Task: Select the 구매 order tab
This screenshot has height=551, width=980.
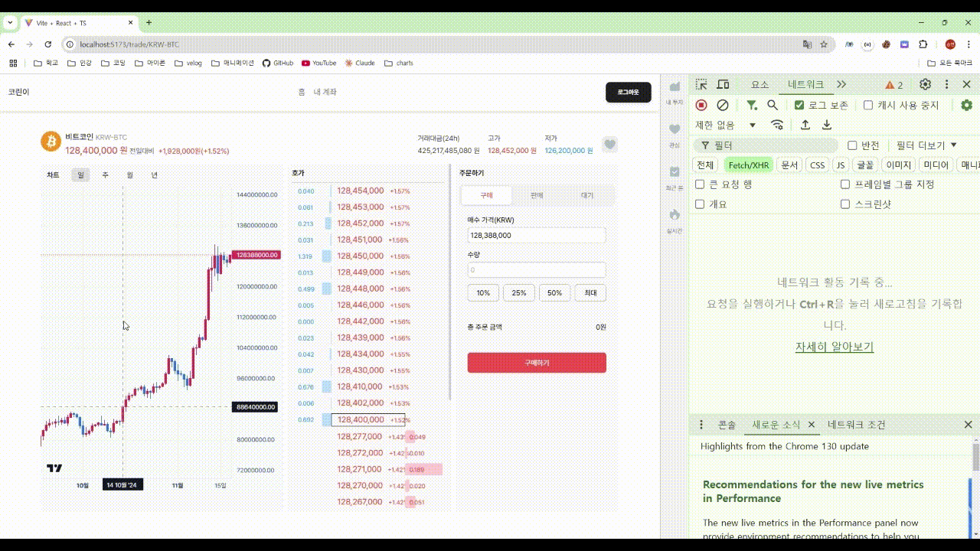Action: click(486, 195)
